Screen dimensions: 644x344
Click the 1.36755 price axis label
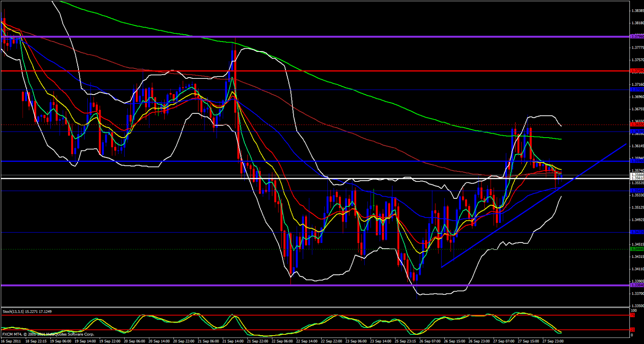(x=638, y=109)
